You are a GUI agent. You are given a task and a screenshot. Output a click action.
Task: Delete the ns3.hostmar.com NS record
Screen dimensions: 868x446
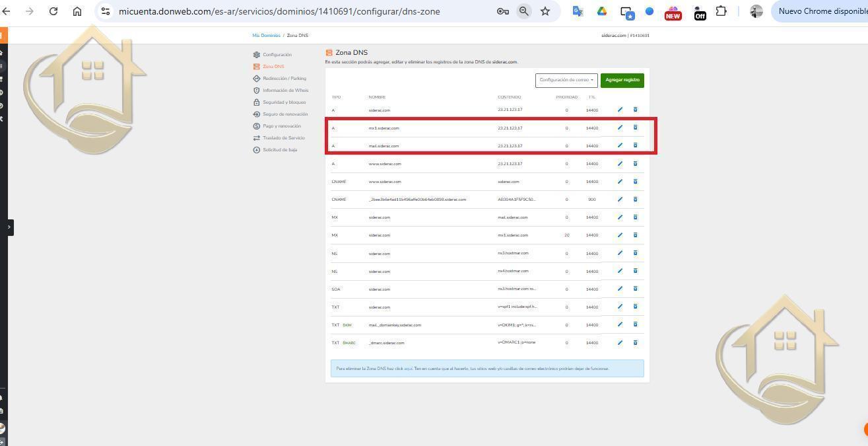click(x=636, y=253)
